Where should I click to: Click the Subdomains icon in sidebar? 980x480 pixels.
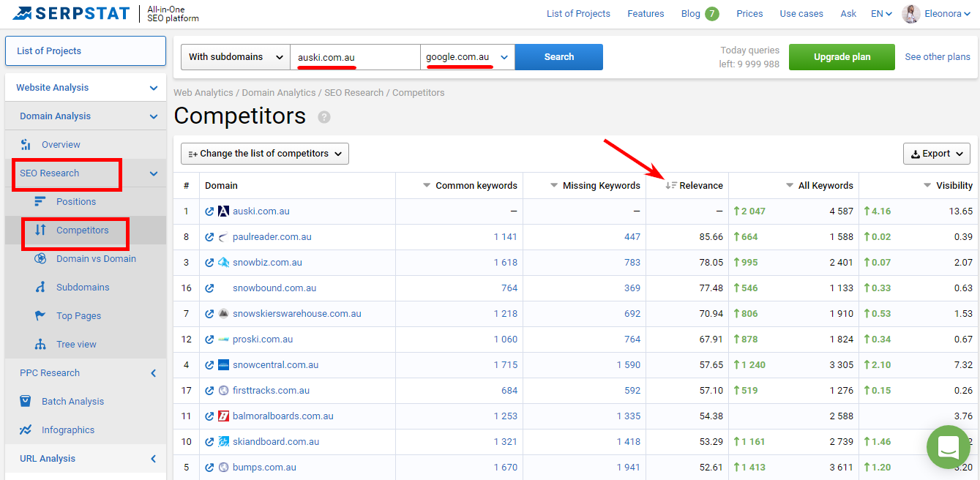coord(41,288)
